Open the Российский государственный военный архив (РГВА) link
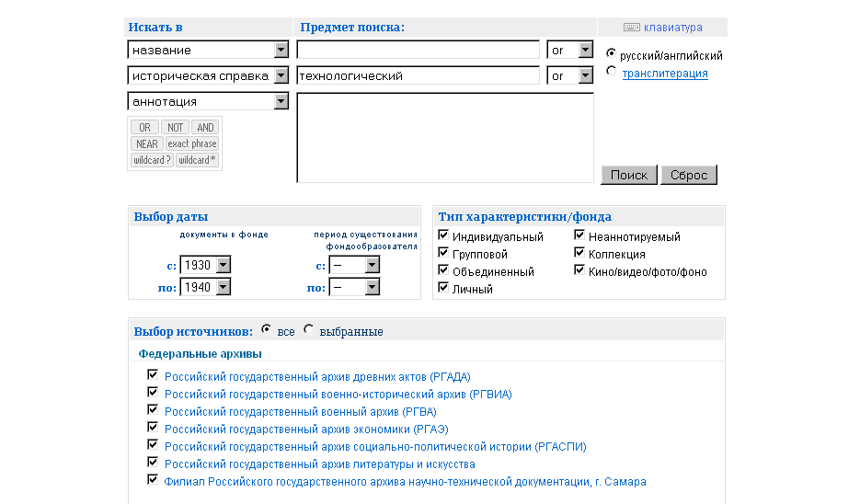Image resolution: width=860 pixels, height=504 pixels. pyautogui.click(x=300, y=411)
